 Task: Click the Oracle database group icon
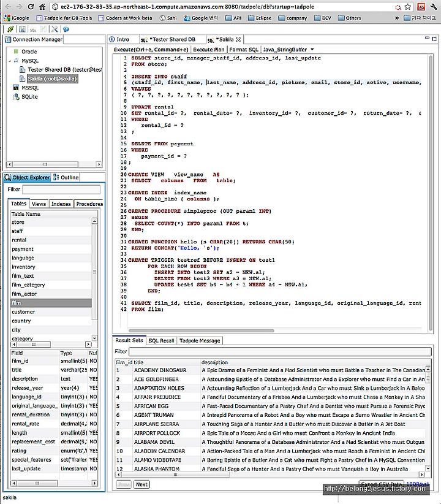tap(16, 52)
